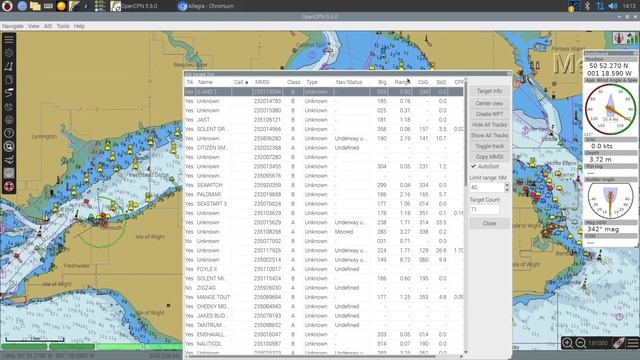This screenshot has width=640, height=360.
Task: Zoom in with the plus magnifier
Action: [567, 343]
